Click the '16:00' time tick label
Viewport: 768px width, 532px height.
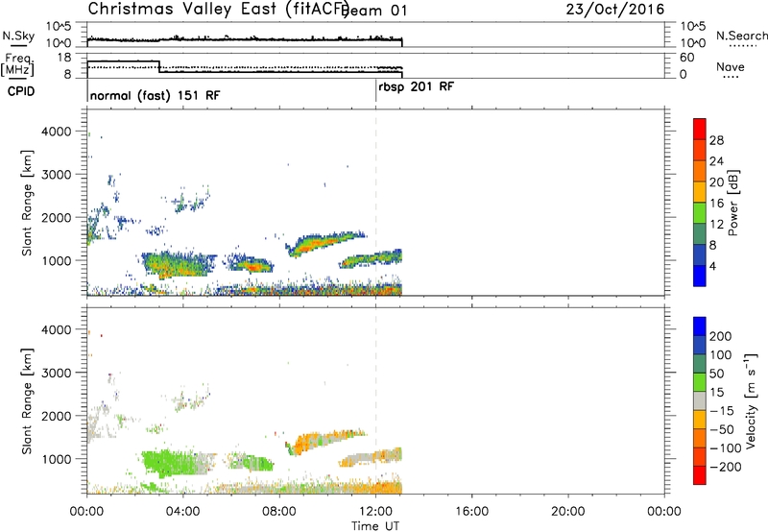pyautogui.click(x=471, y=512)
